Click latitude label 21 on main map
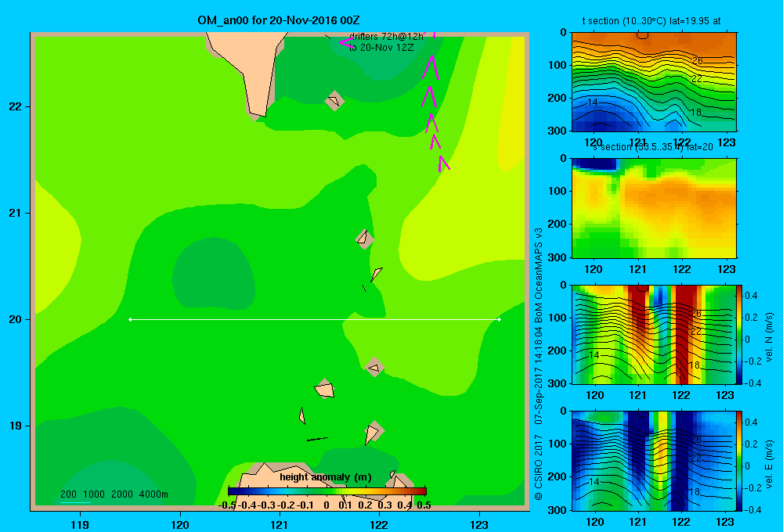 point(16,213)
